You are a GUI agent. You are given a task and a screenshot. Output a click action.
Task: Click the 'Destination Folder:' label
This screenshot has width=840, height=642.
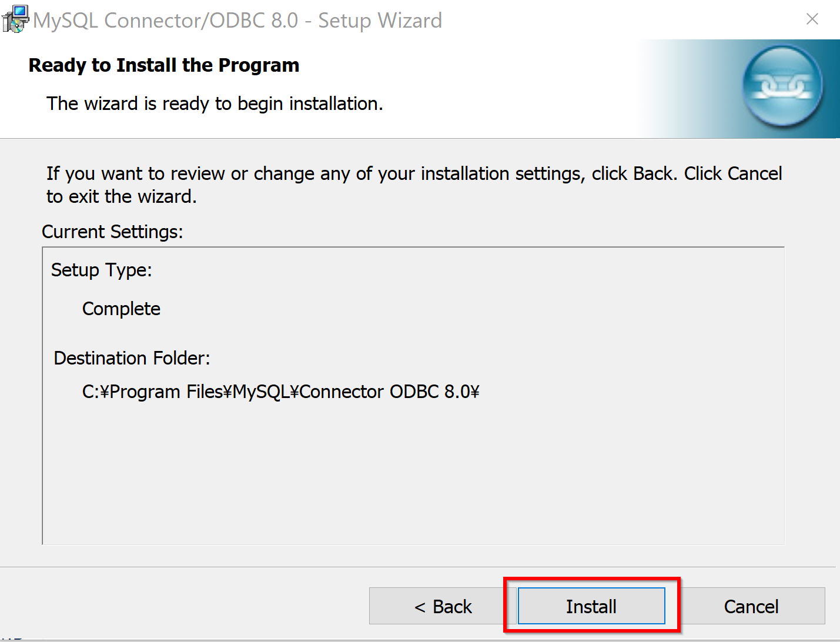pos(132,358)
